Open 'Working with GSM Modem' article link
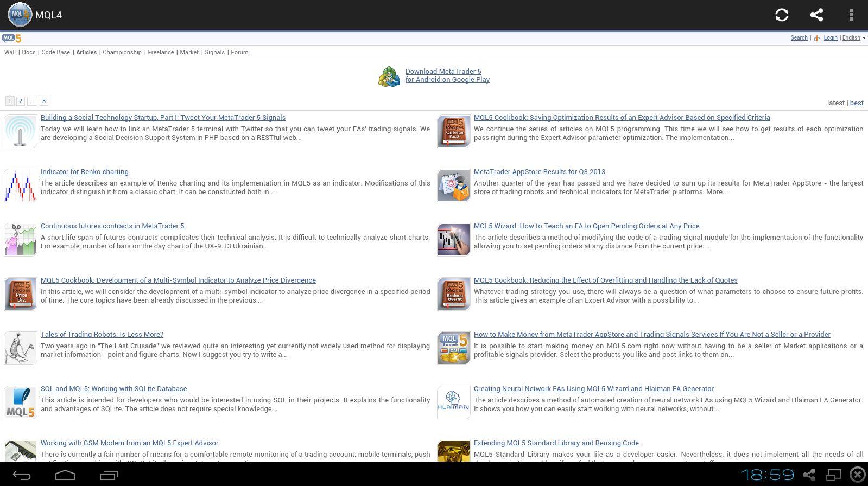Viewport: 868px width, 486px height. (x=129, y=443)
